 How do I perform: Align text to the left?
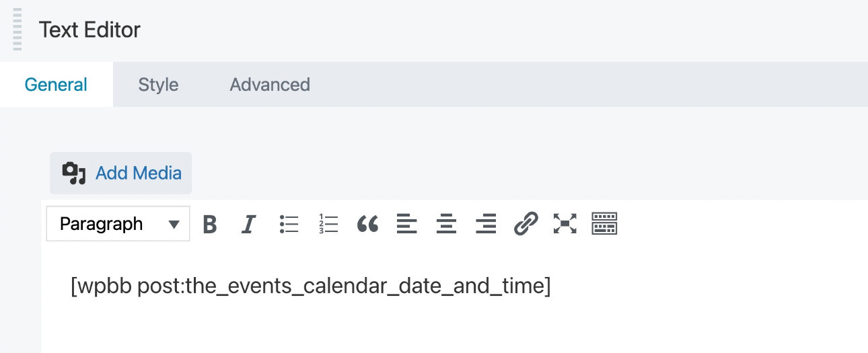pos(406,224)
